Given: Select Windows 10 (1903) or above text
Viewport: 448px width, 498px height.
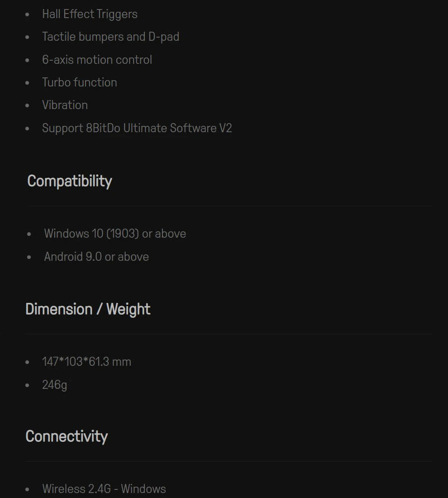Looking at the screenshot, I should (115, 234).
